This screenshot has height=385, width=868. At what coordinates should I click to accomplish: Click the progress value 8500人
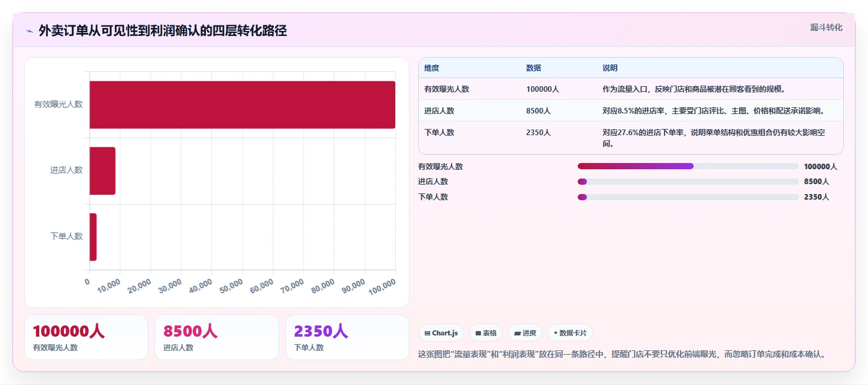pos(816,182)
